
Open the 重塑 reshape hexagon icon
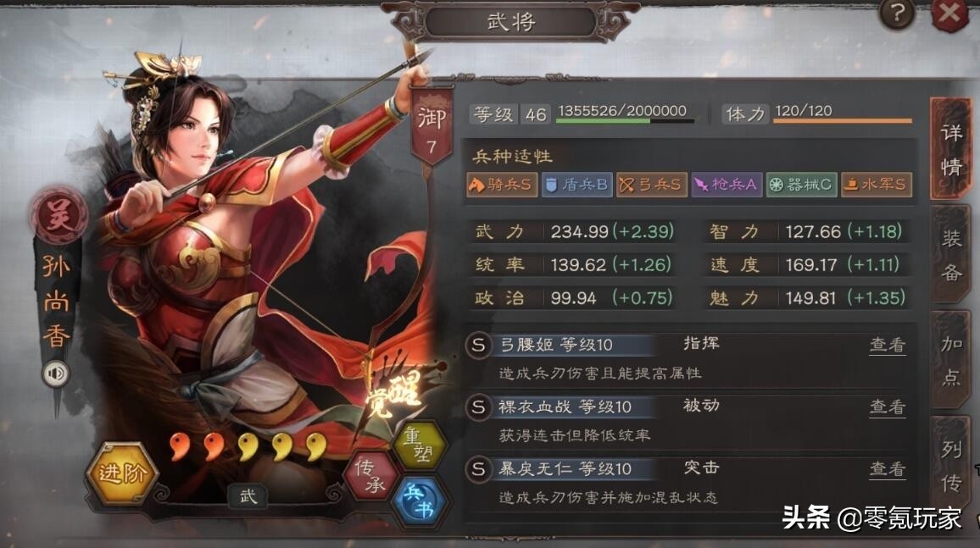[419, 445]
